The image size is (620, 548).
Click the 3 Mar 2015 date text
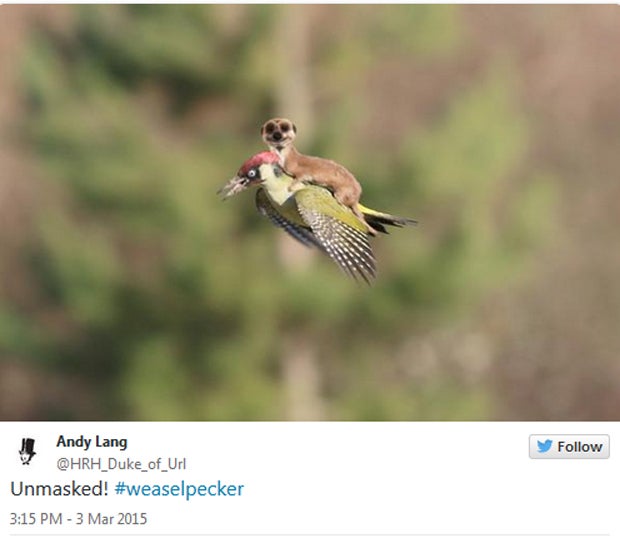111,519
